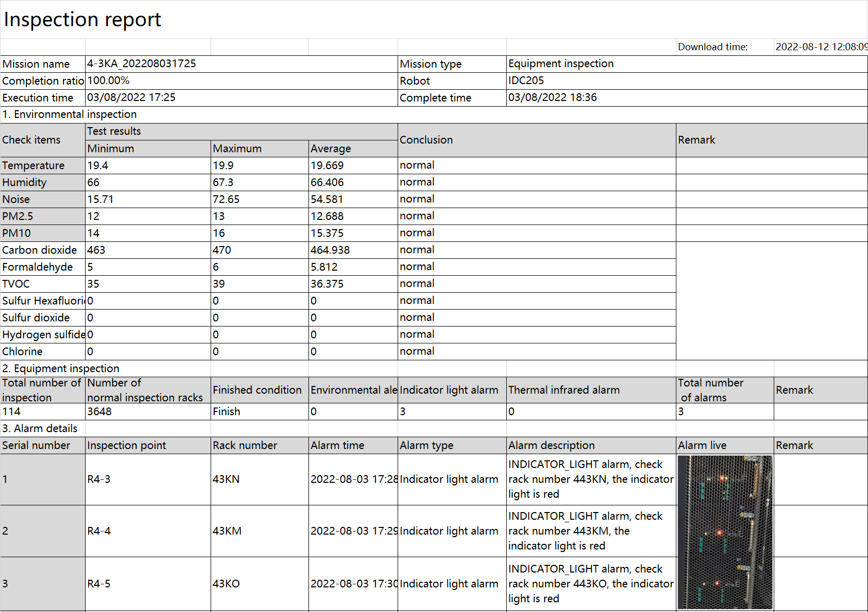The image size is (868, 612).
Task: Select the Equipment inspection mission type value
Action: tap(561, 64)
